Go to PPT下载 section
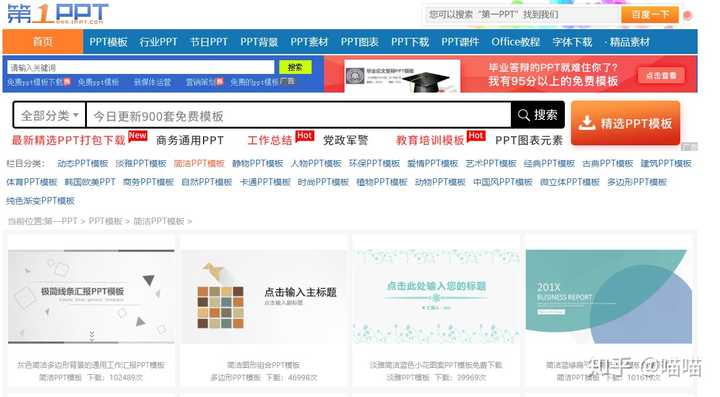 [x=410, y=42]
